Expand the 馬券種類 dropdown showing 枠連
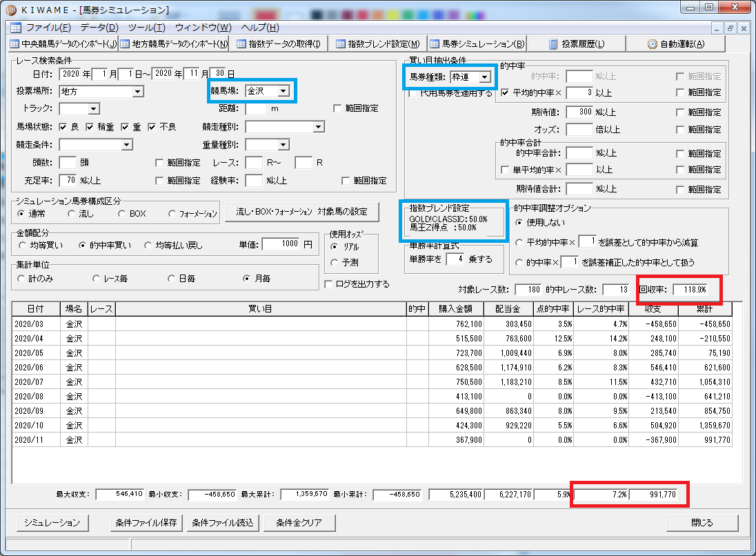The image size is (756, 556). 484,77
